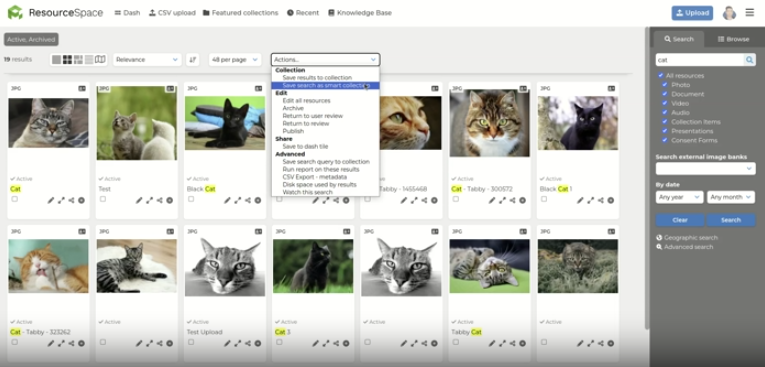Switch to large thumbnails grid view
Screen dimensions: 765x367
pos(67,60)
